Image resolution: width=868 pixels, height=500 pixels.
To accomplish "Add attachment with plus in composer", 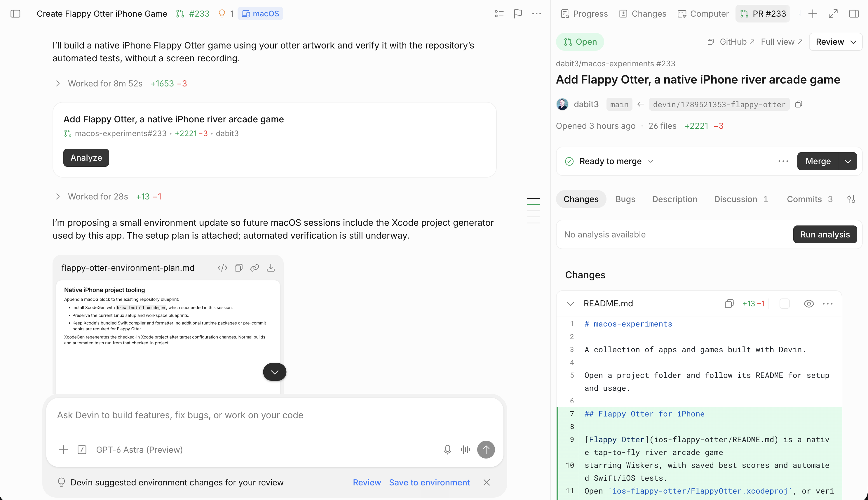I will tap(63, 449).
